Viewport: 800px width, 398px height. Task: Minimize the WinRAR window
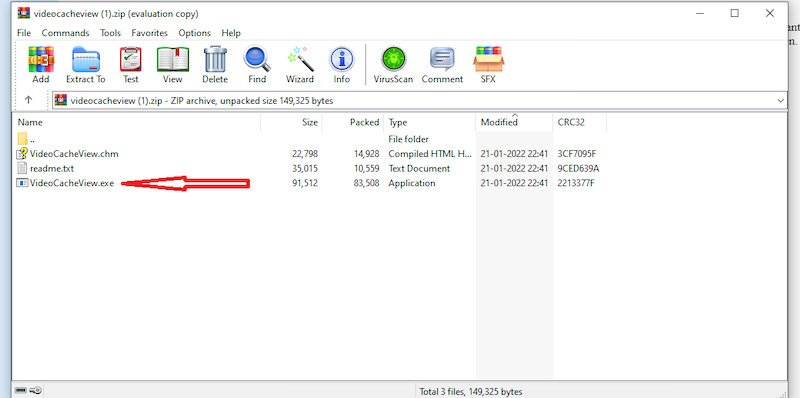(699, 13)
